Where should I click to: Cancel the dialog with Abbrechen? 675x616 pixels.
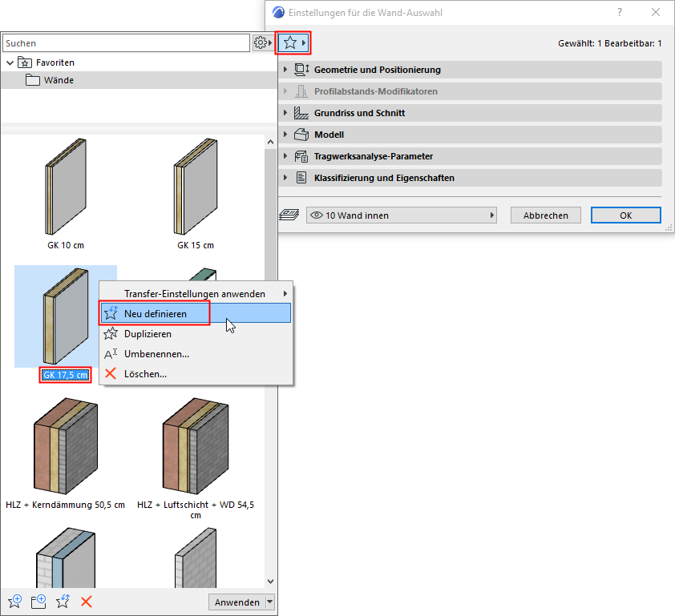coord(545,215)
